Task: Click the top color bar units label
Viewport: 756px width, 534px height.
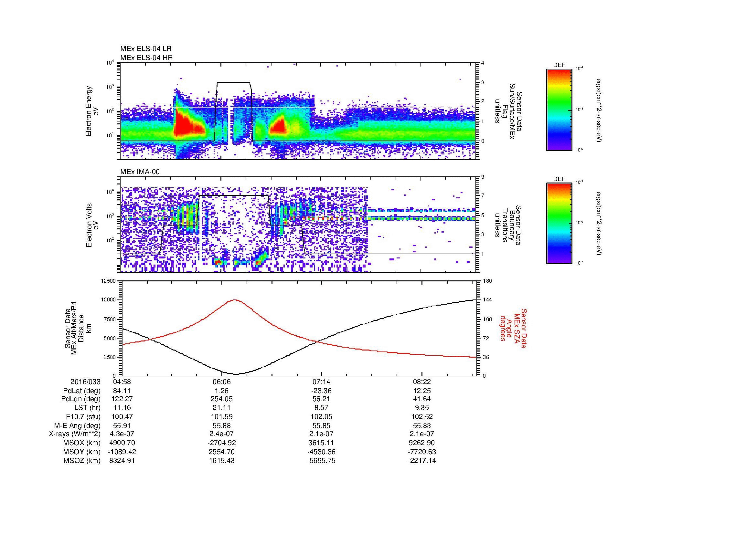Action: tap(599, 110)
